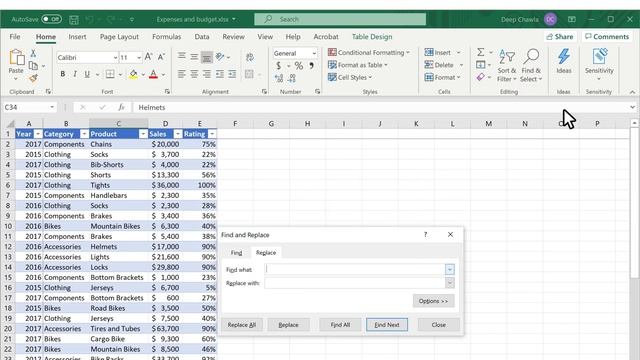The image size is (640, 360).
Task: Switch to the Table Design tab
Action: pos(372,37)
